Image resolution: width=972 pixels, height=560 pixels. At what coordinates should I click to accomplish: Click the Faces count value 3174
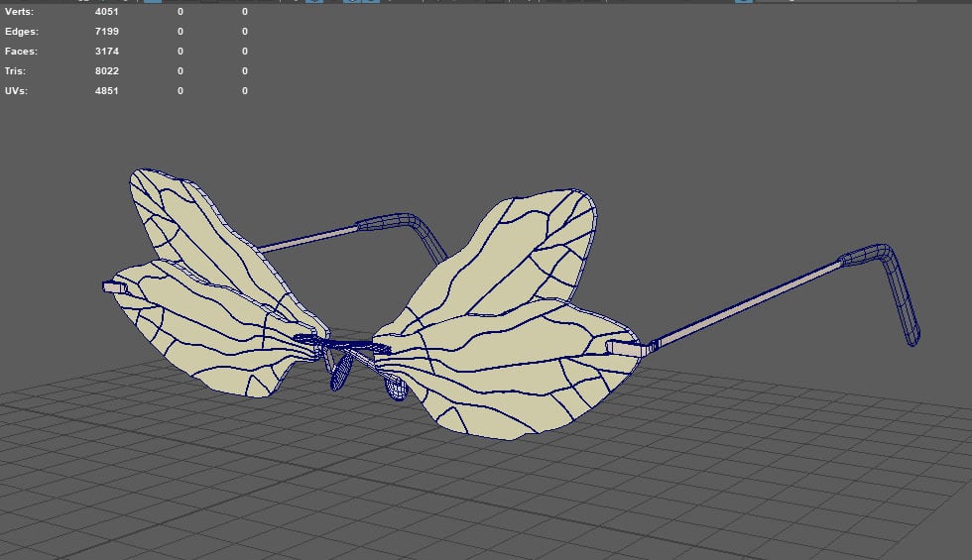tap(107, 52)
